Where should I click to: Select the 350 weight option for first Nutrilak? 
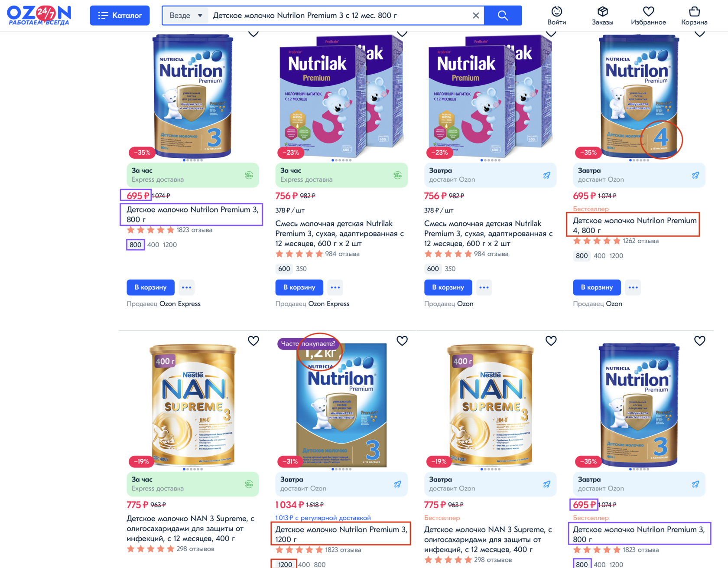301,269
